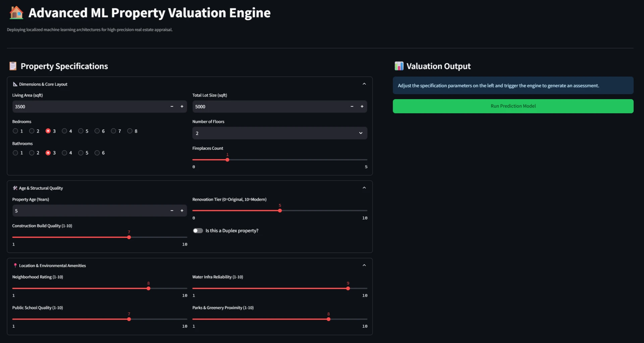Click the Total Lot Size input field

(x=270, y=107)
